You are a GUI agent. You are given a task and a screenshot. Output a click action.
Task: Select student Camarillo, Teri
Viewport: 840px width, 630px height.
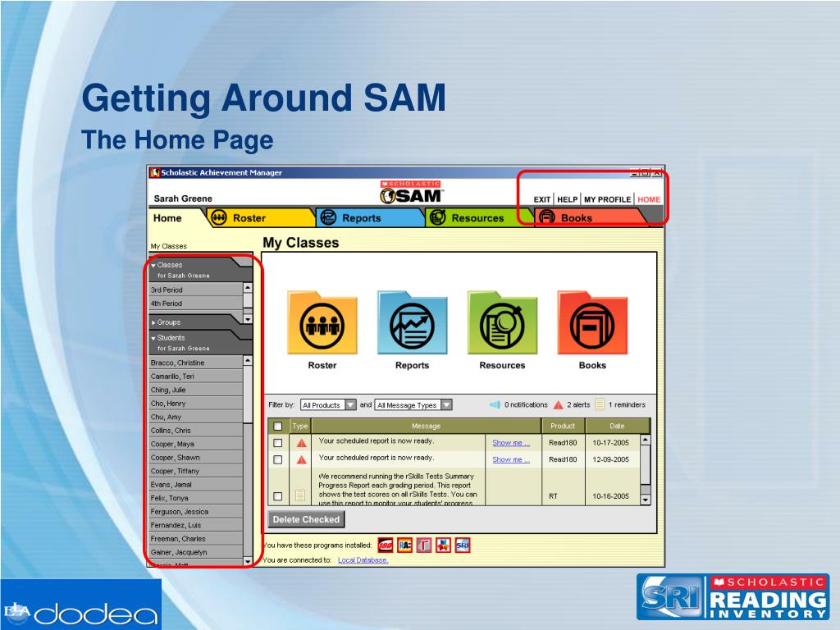tap(196, 377)
